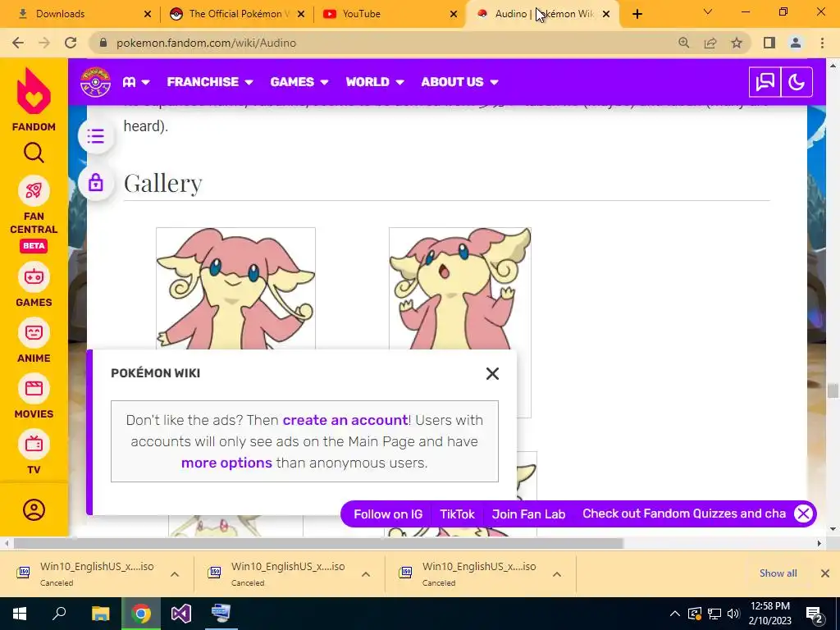Click the horizontal scrollbar thumb
Viewport: 840px width, 630px height.
point(318,544)
